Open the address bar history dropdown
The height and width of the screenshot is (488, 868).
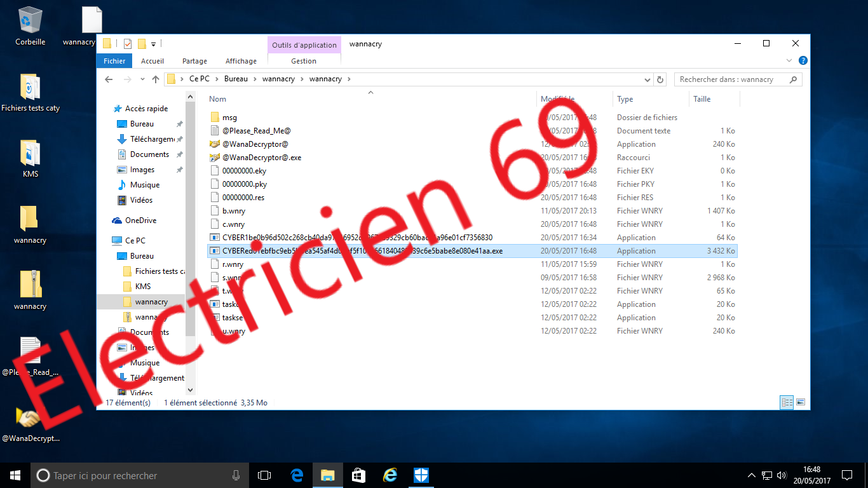(x=648, y=79)
